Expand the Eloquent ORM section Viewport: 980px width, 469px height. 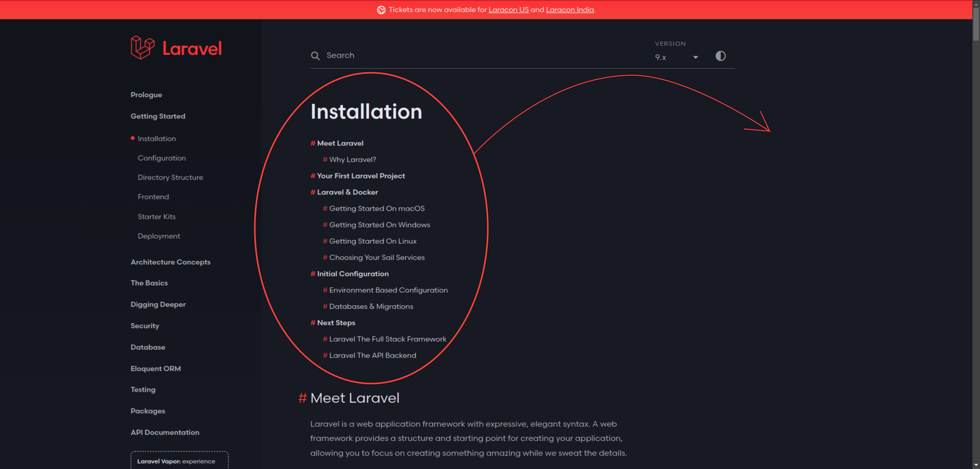tap(156, 368)
